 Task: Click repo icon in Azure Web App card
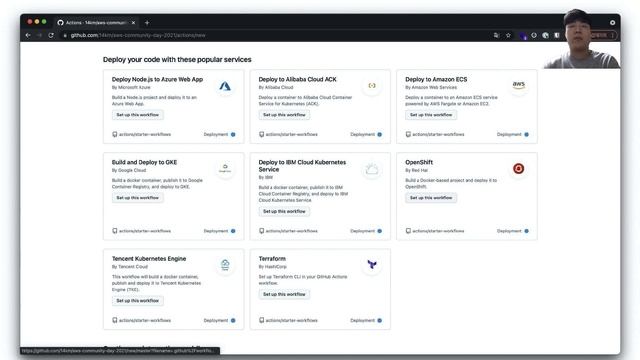[x=115, y=134]
